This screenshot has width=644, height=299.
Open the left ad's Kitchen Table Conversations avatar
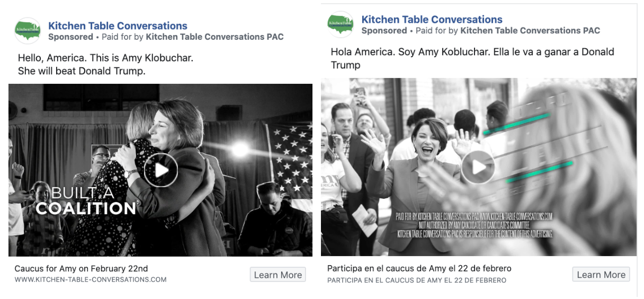pos(28,31)
